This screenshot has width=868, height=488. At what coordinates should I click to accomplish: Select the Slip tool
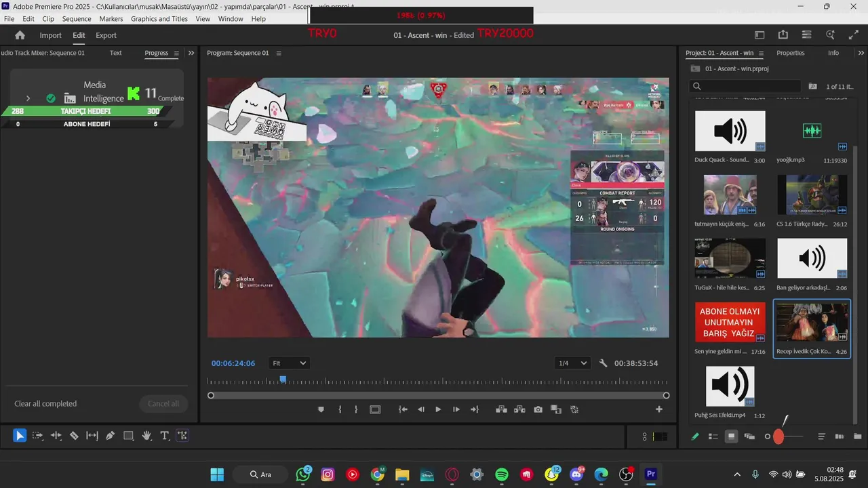tap(92, 436)
